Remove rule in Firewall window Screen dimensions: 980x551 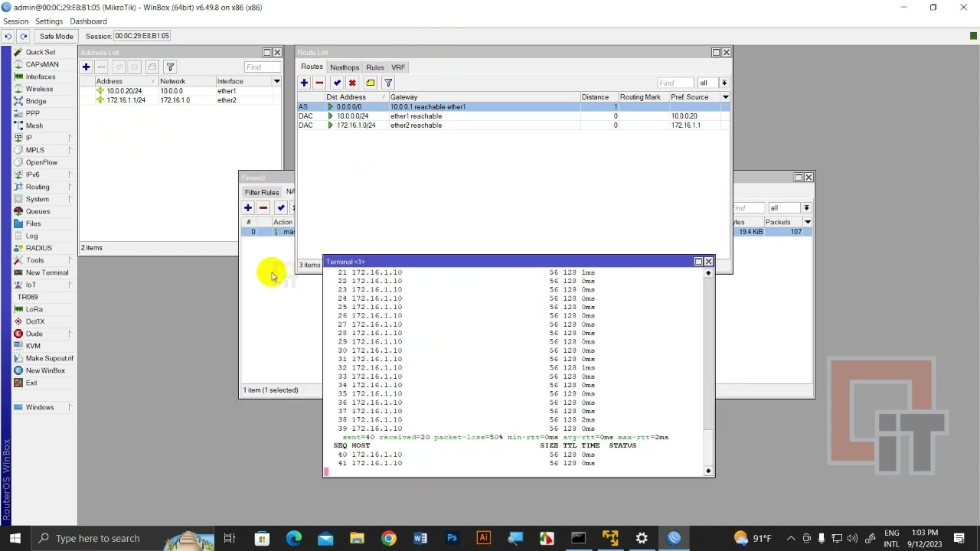pyautogui.click(x=263, y=208)
